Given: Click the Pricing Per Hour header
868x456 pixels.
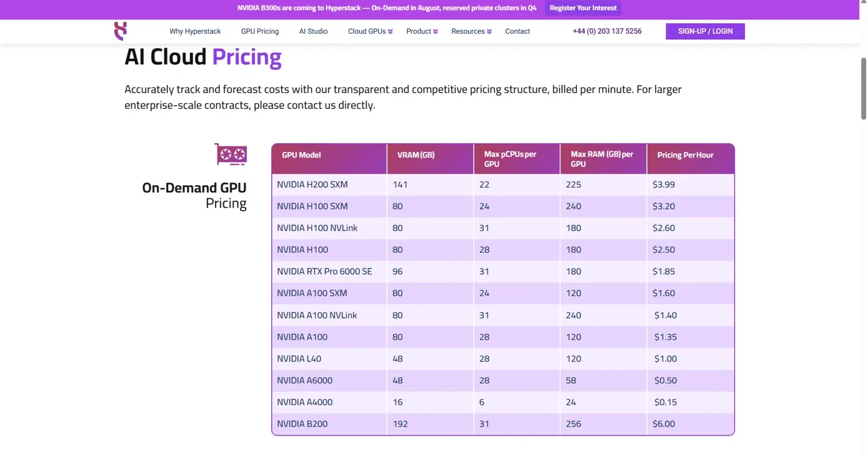Looking at the screenshot, I should point(691,159).
